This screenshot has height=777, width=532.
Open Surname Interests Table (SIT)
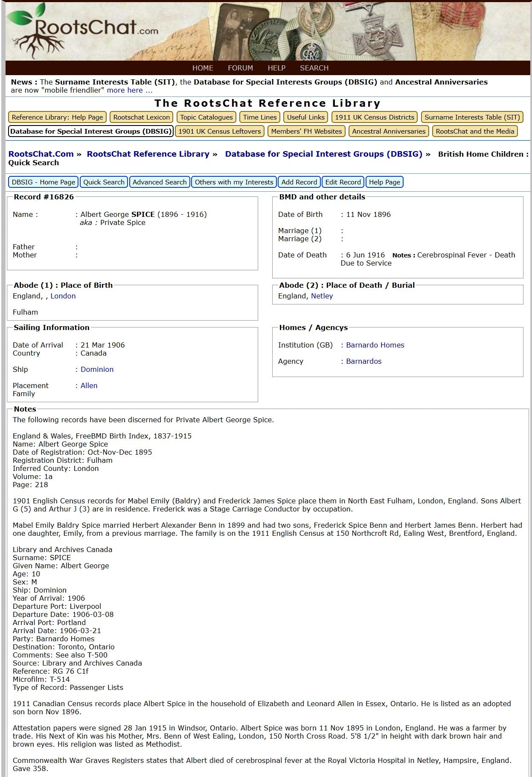(472, 117)
